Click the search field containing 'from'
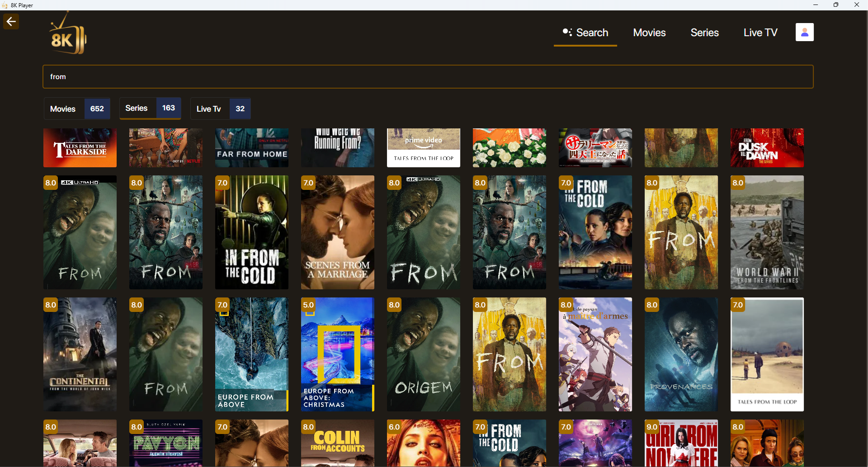This screenshot has height=467, width=868. click(x=428, y=76)
